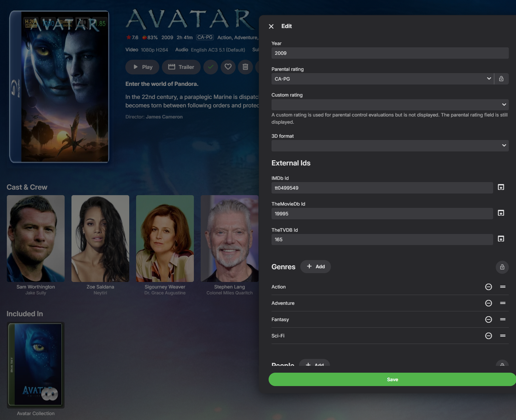Screen dimensions: 516x420
Task: Focus the TheMovieDb Id input field
Action: click(x=382, y=214)
